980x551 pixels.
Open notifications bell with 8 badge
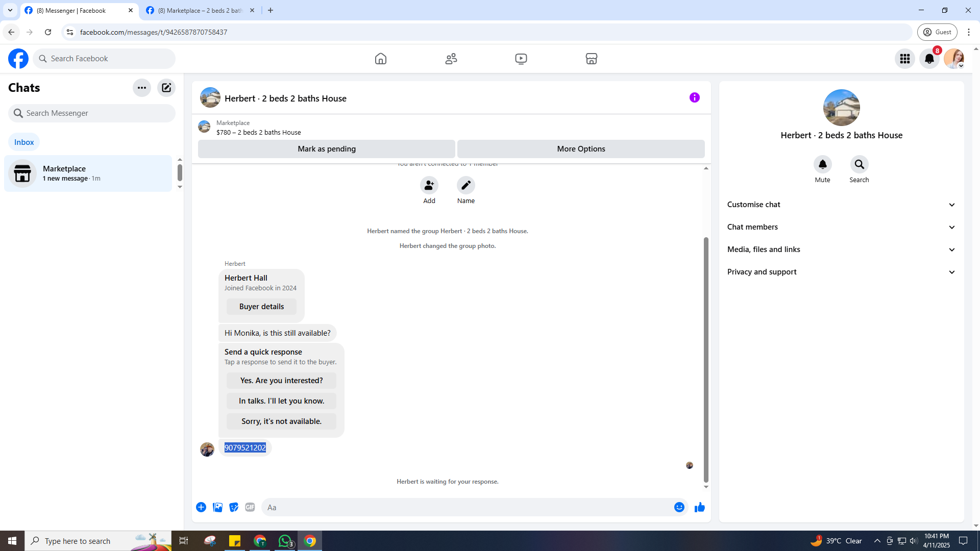[x=929, y=59]
